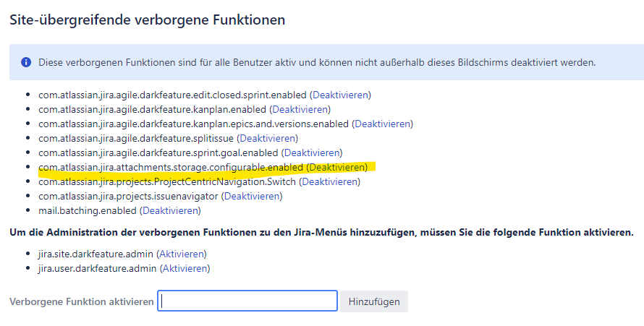Click the text jira.site.darkfeature.admin

(x=96, y=254)
